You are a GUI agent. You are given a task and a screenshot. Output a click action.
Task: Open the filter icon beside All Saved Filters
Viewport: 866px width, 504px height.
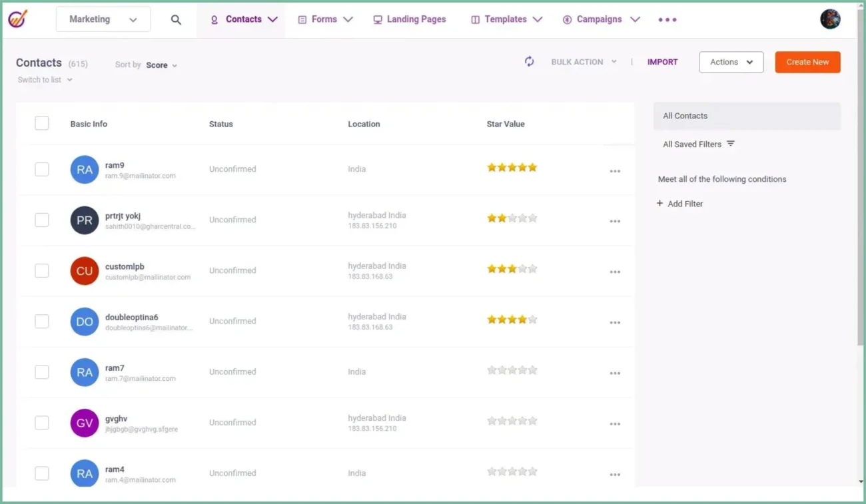pos(731,143)
